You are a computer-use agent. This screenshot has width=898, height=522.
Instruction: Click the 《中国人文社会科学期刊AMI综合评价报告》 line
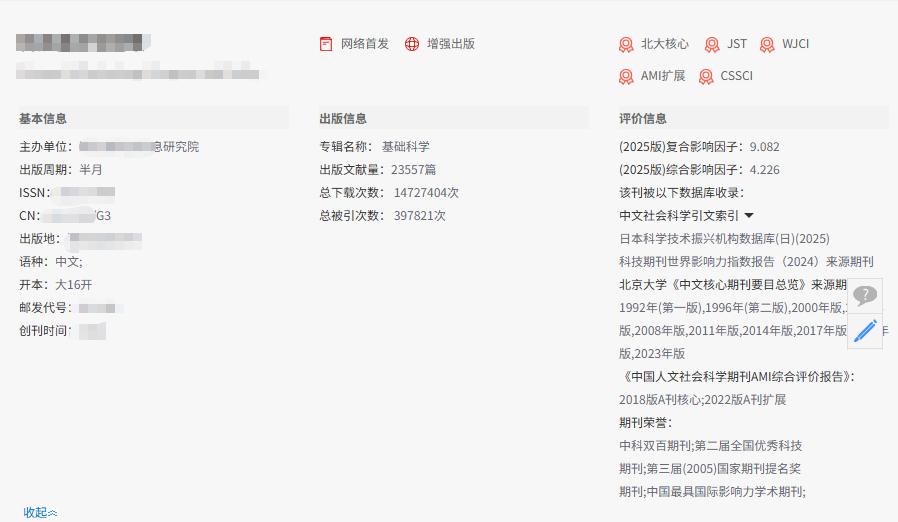(x=737, y=376)
